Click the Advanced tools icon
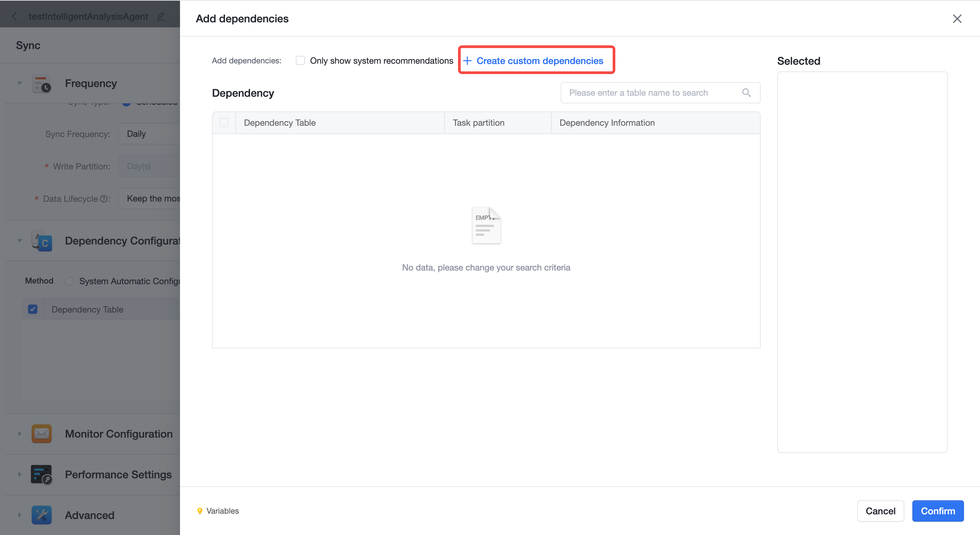Screen dimensions: 980x535 pyautogui.click(x=41, y=515)
